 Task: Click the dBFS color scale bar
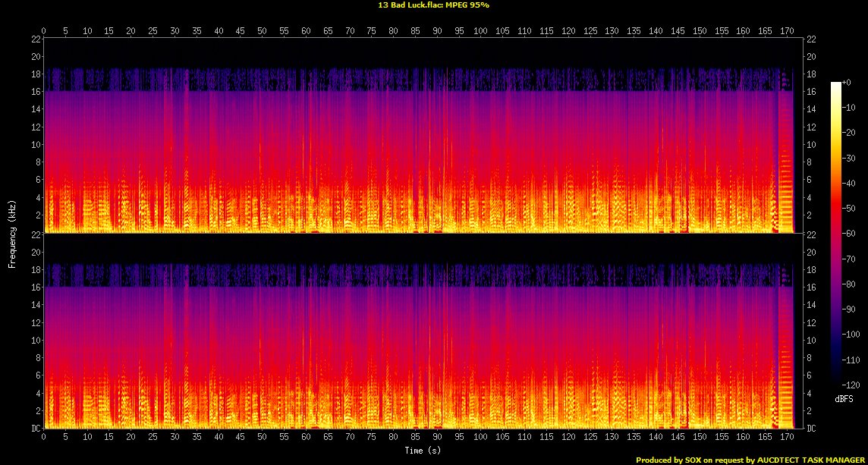click(835, 234)
